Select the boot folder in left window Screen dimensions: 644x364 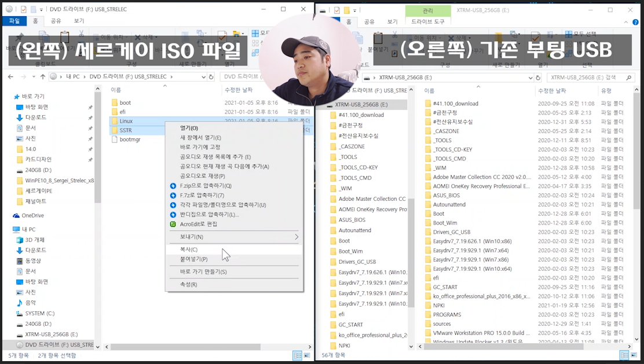pyautogui.click(x=125, y=102)
